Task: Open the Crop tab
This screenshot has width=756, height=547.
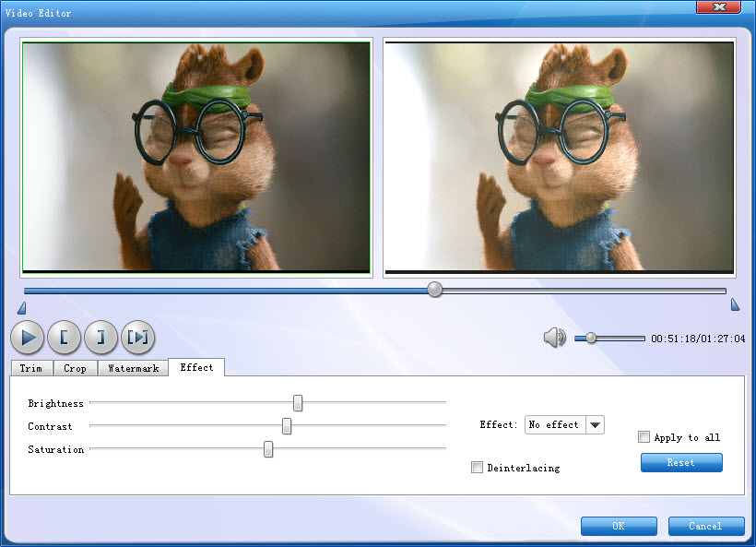Action: pyautogui.click(x=76, y=368)
